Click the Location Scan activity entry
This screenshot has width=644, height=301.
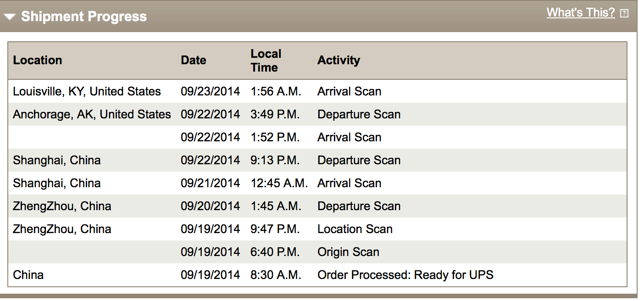[x=355, y=229]
